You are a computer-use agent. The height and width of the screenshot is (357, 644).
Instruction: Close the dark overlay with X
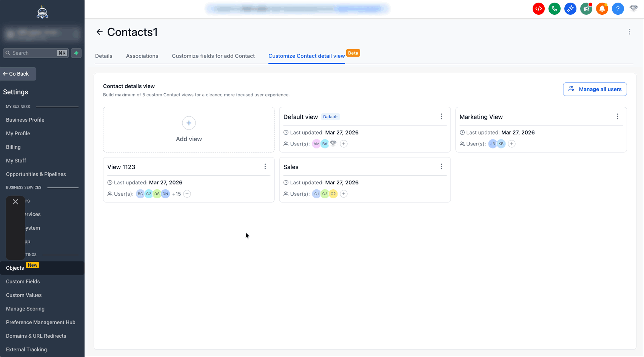coord(15,202)
